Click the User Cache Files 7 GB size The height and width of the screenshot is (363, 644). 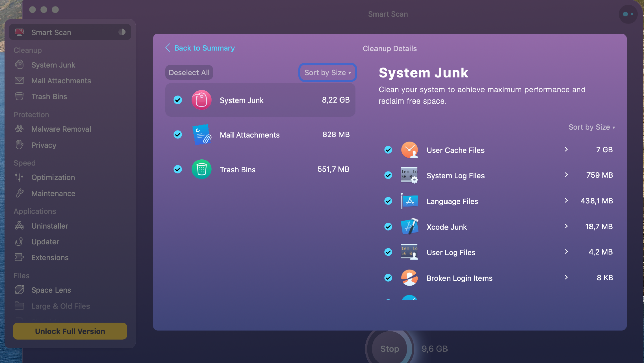[604, 150]
